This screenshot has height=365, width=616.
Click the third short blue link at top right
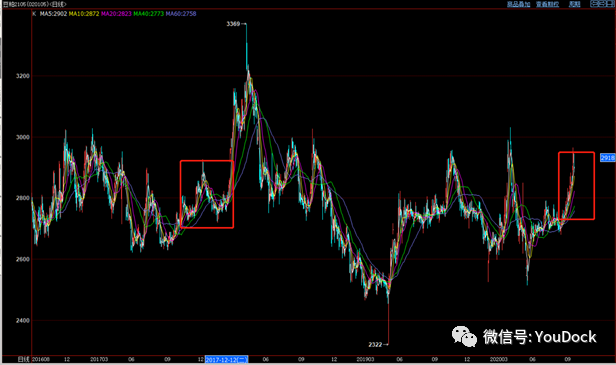pos(575,4)
